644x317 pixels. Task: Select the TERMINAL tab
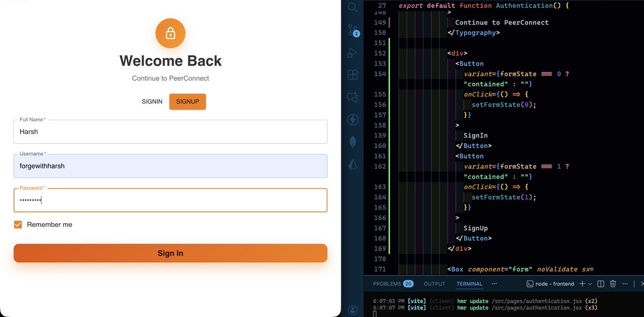[470, 284]
